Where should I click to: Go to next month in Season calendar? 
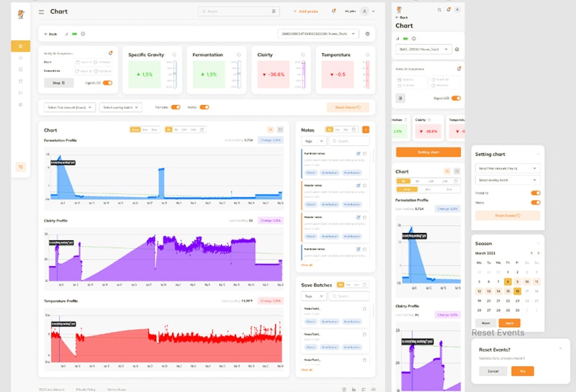[539, 253]
